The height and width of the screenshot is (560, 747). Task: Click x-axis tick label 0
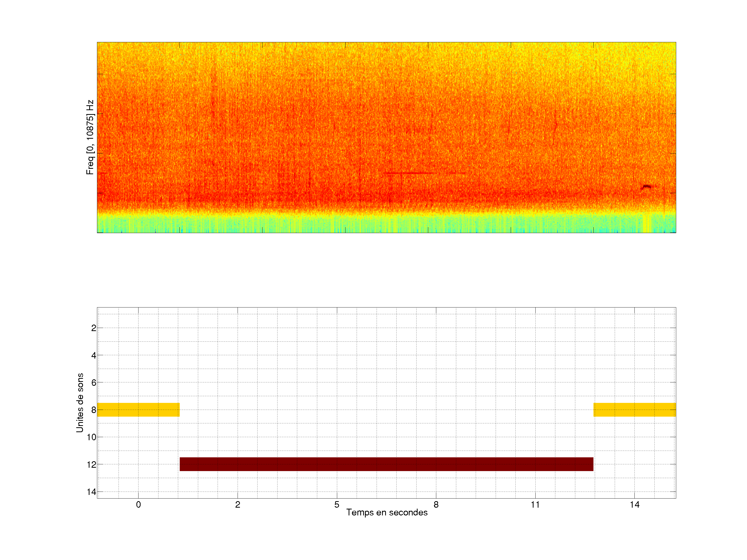138,505
